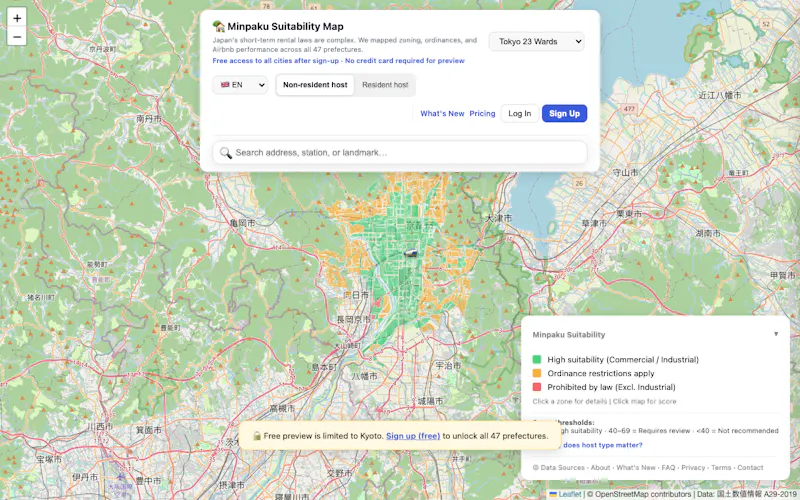Open the does host type matter link

point(602,445)
